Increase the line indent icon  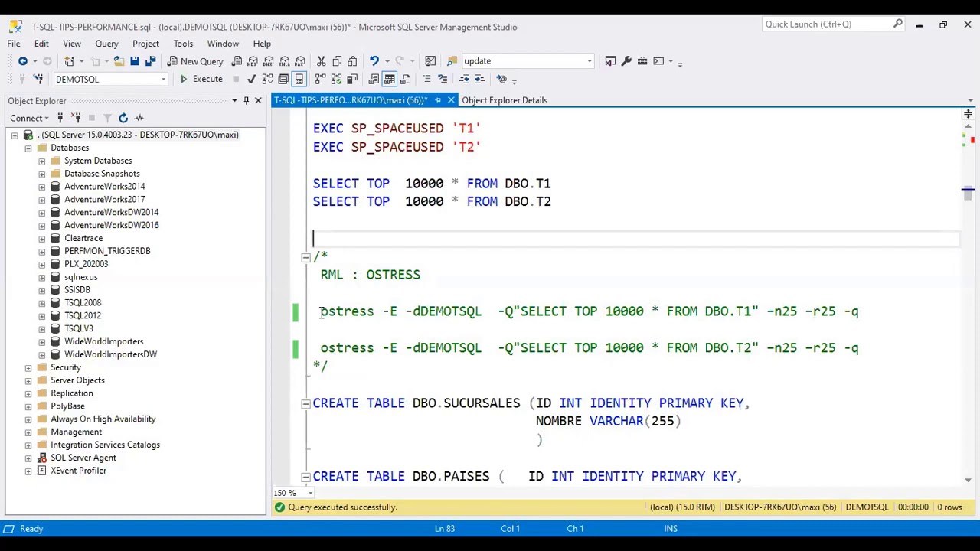pos(479,79)
